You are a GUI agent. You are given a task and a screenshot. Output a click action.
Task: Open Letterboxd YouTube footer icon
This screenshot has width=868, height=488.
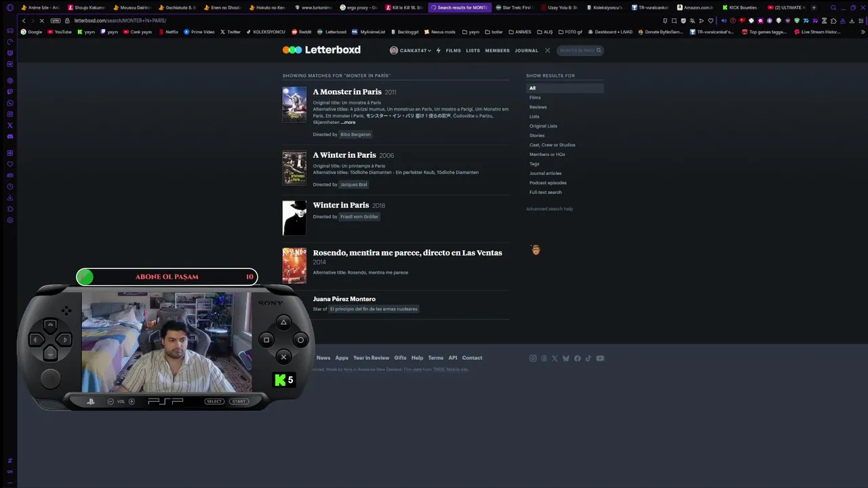coord(600,359)
